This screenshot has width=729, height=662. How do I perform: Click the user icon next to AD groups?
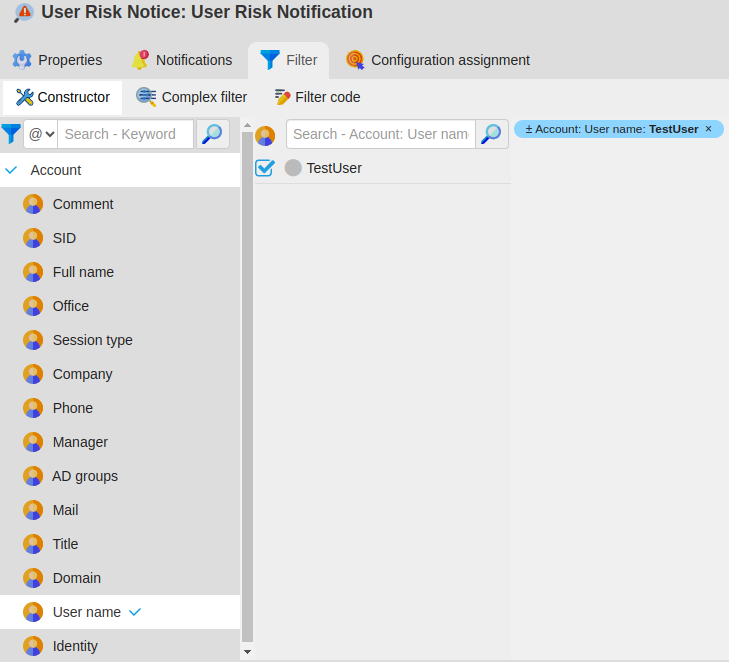coord(33,476)
